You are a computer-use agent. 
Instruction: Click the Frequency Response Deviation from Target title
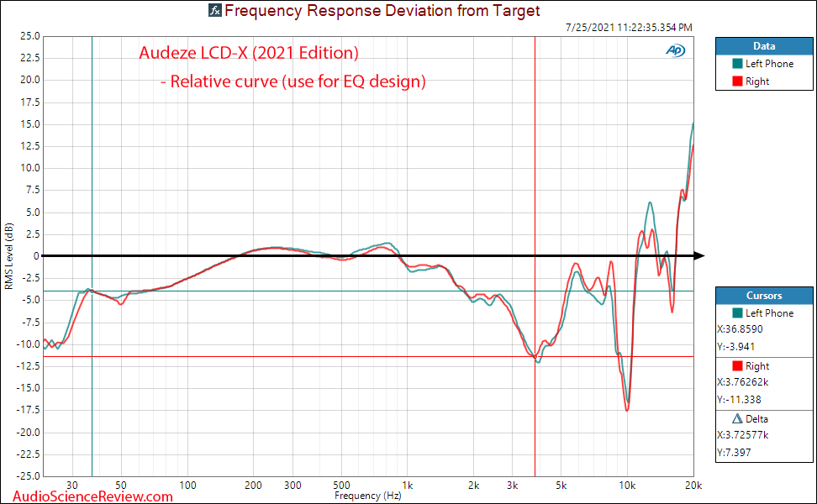[x=382, y=10]
